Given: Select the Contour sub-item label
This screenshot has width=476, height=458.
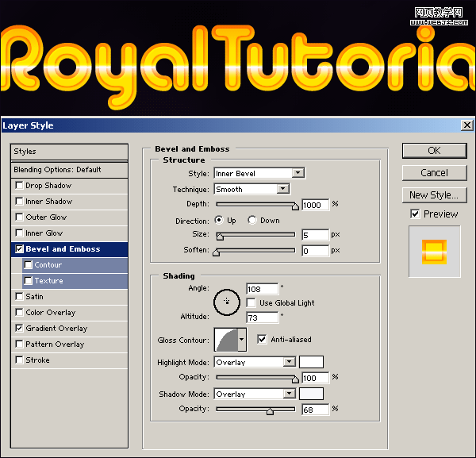Looking at the screenshot, I should pos(48,265).
